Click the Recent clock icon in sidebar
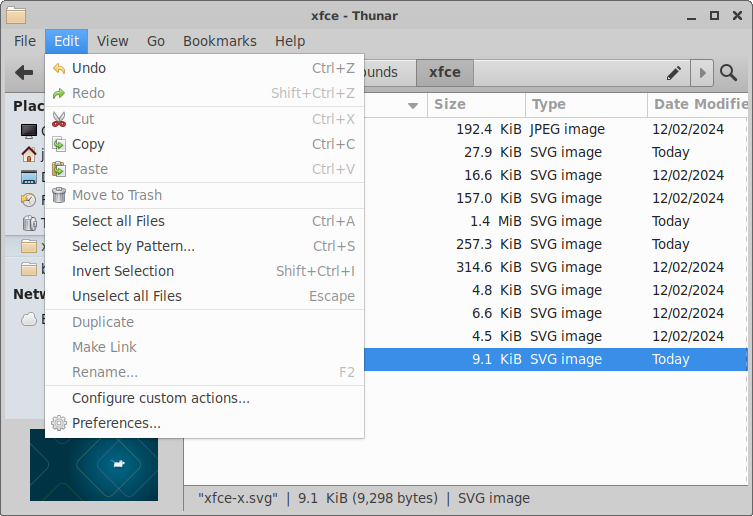This screenshot has height=516, width=753. pyautogui.click(x=29, y=200)
